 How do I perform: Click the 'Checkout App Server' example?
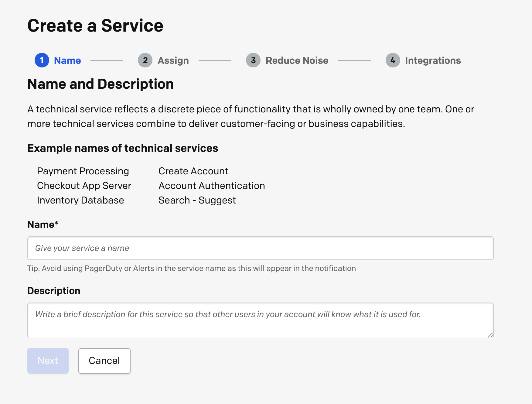click(x=84, y=186)
